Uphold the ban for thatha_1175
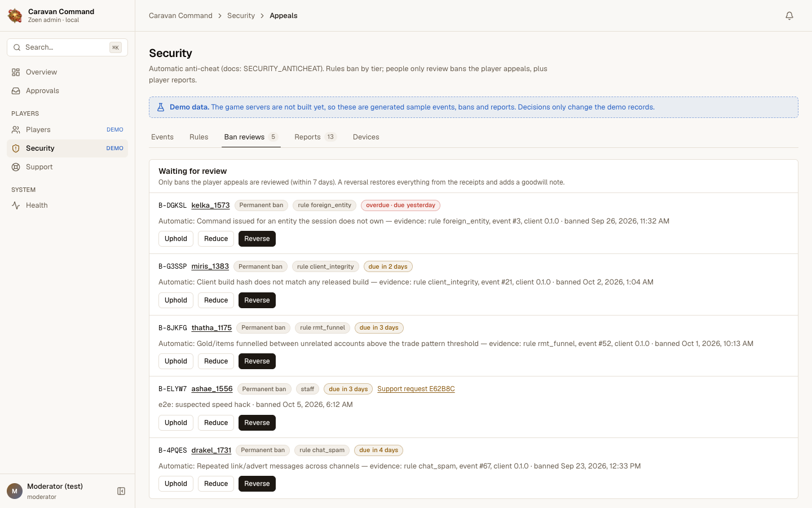Viewport: 812px width, 508px height. 176,361
